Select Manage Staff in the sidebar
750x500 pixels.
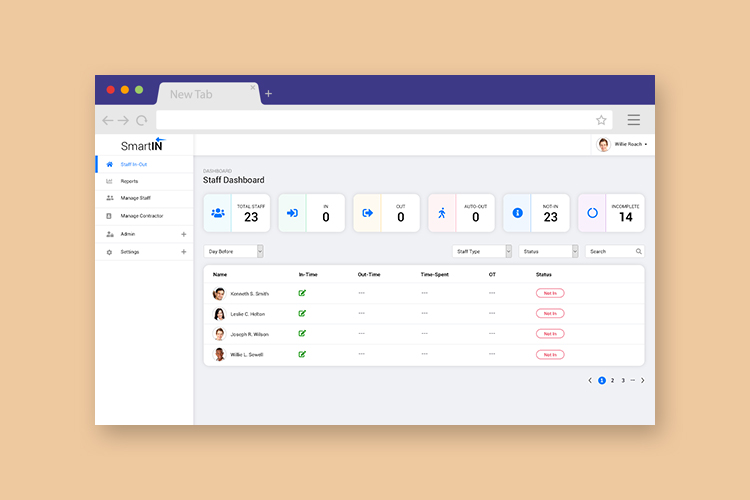tap(135, 198)
